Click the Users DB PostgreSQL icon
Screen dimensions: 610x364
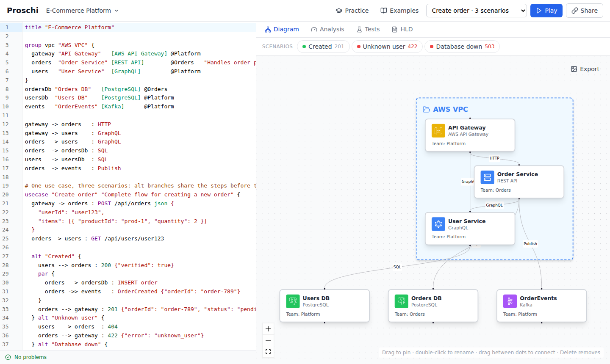pos(293,301)
